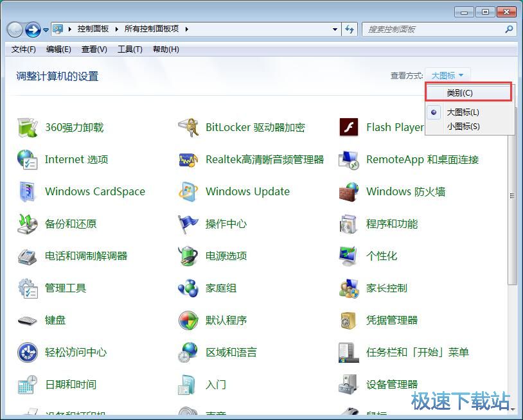The height and width of the screenshot is (420, 523).
Task: Open the 默认程序 icon
Action: (188, 320)
